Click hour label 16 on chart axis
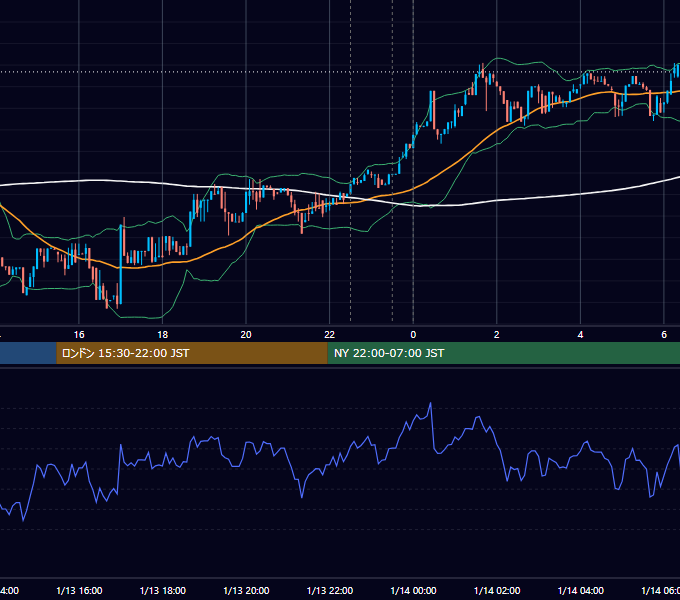Screen dimensions: 680x600 [79, 335]
